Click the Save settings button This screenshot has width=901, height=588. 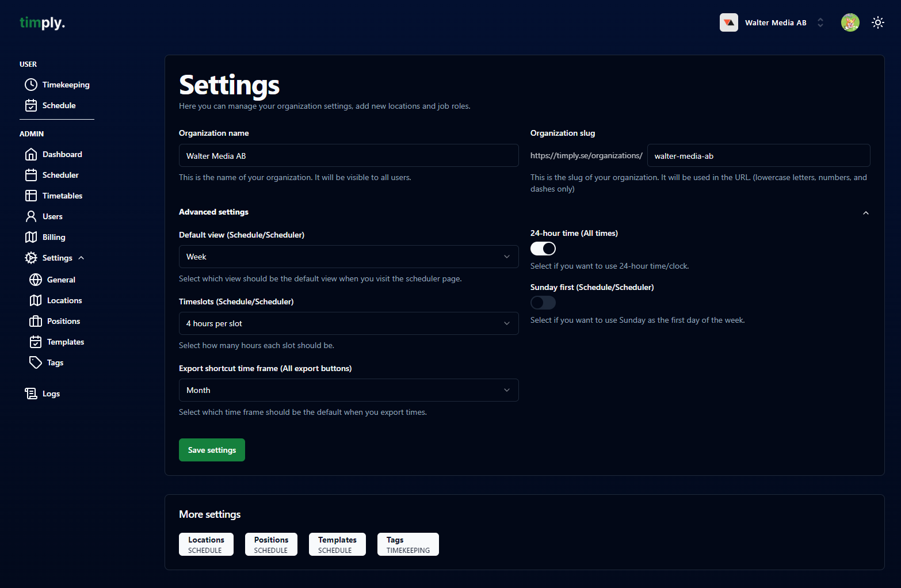[212, 450]
